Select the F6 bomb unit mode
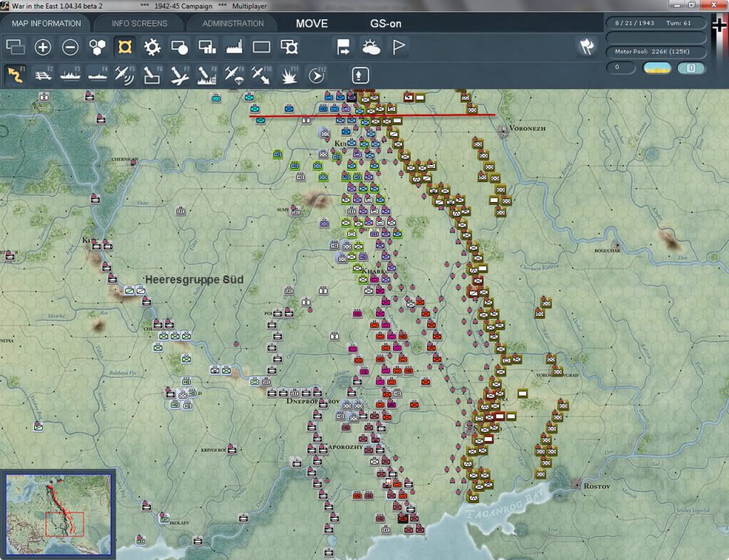Screen dimensions: 729x560 click(x=152, y=75)
